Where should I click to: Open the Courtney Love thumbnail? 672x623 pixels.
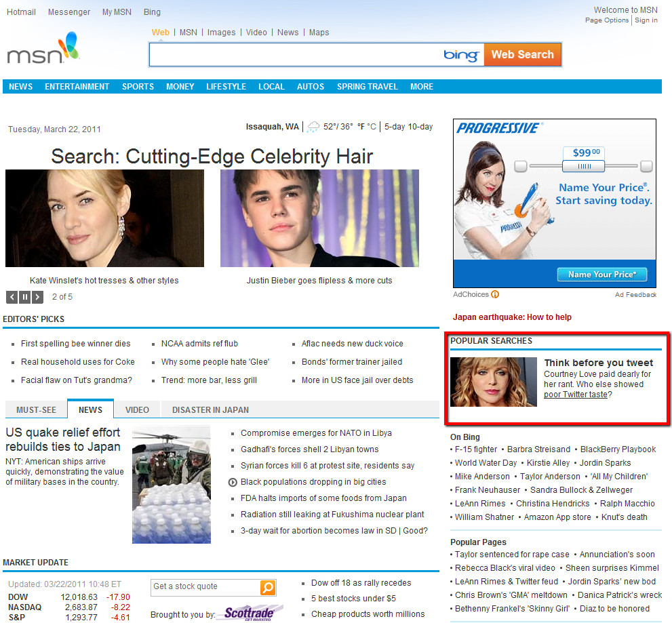click(493, 382)
